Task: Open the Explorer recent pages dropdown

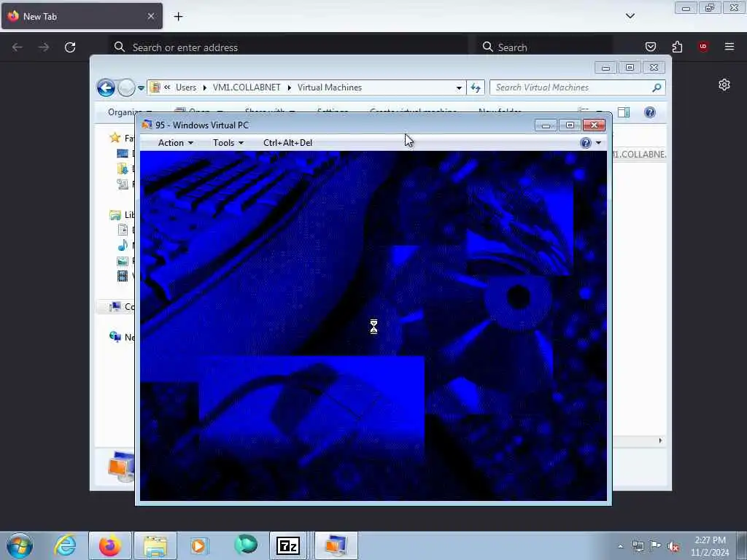Action: [141, 87]
